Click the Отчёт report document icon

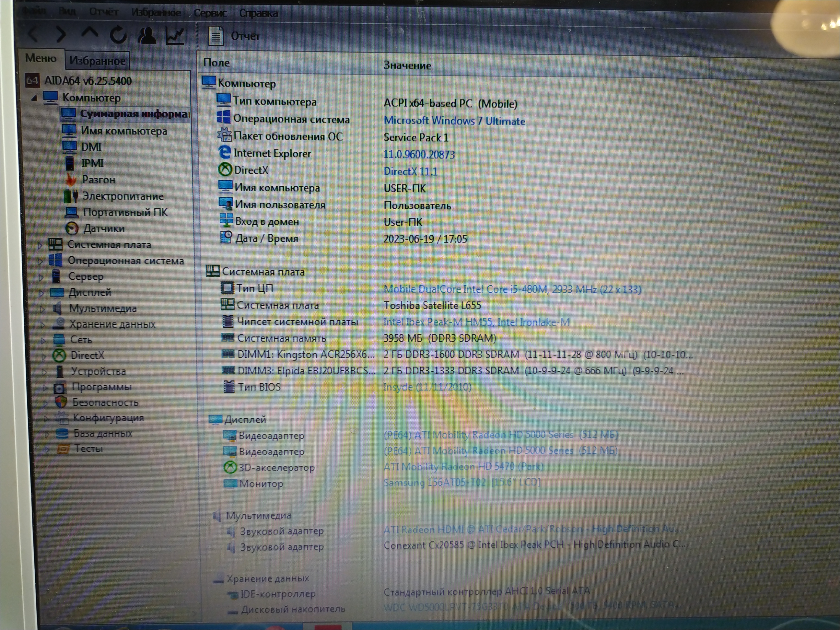[216, 36]
